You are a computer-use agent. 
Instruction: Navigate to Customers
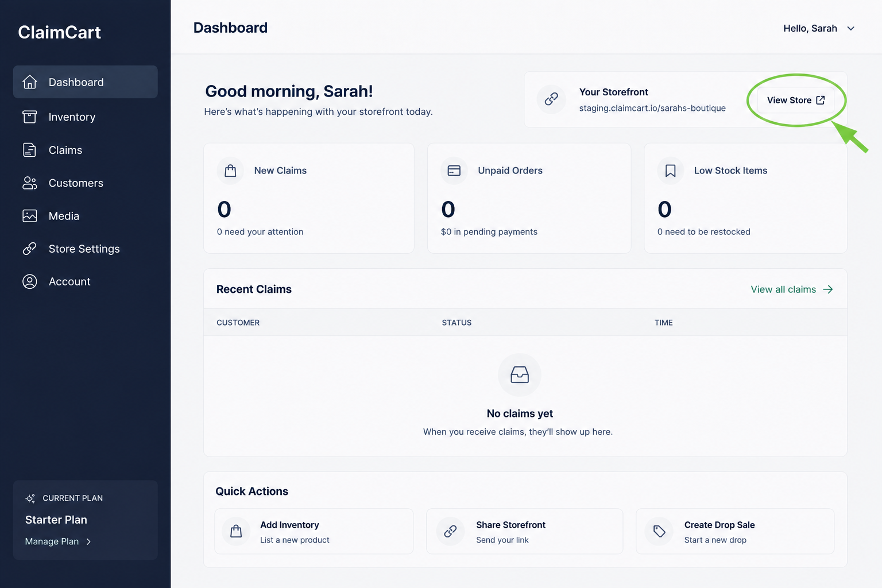(x=85, y=183)
